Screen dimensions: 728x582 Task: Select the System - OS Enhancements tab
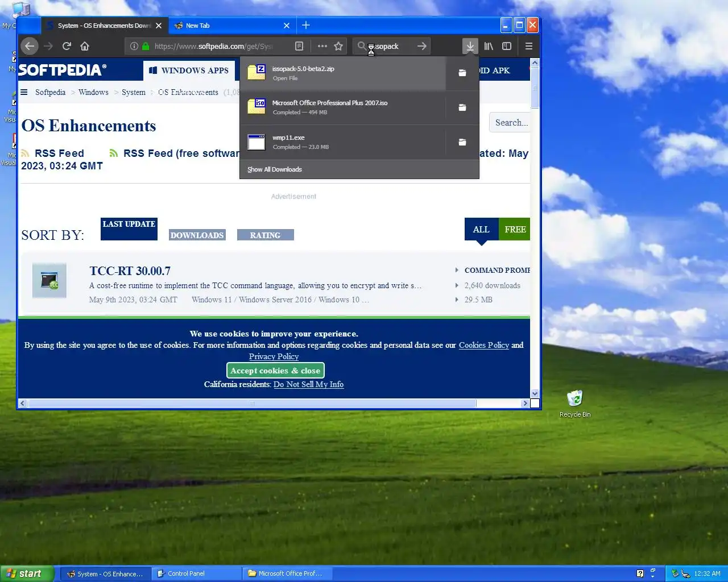[105, 26]
